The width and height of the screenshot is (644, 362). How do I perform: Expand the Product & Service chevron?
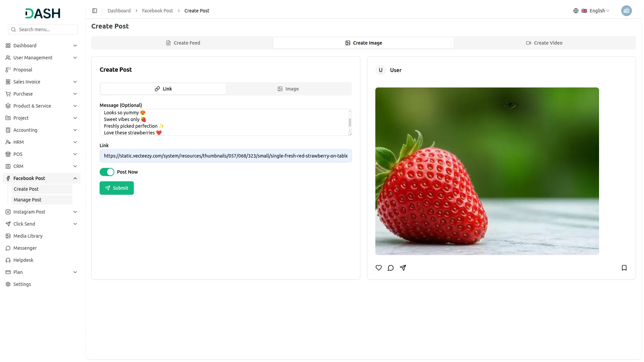[x=75, y=106]
